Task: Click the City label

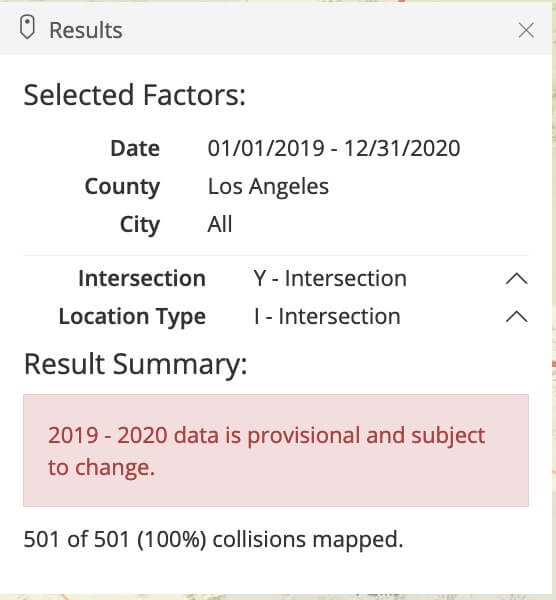Action: pos(140,225)
